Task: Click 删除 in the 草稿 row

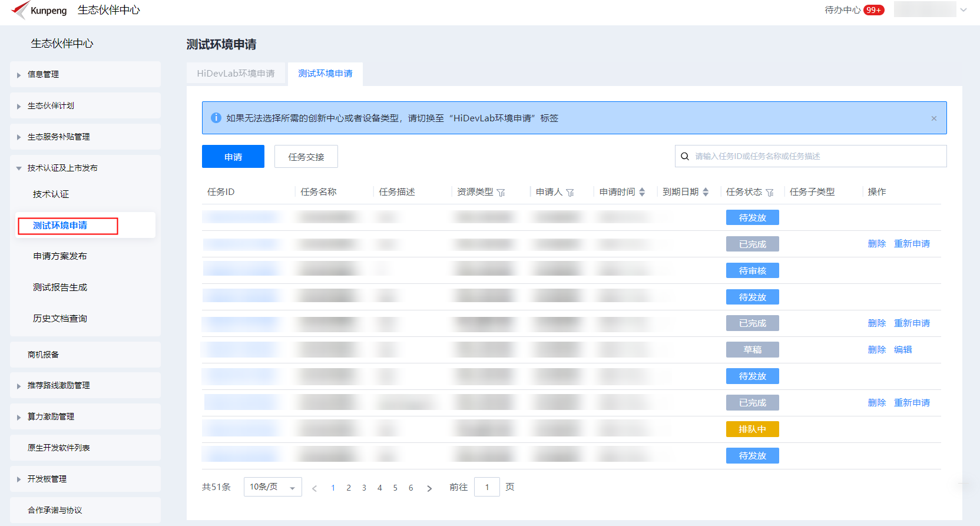Action: [877, 350]
